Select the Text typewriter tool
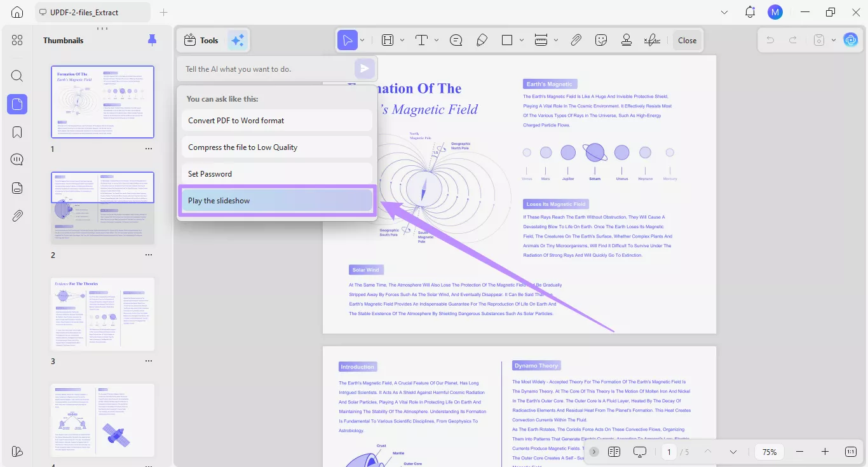Screen dimensions: 868x467 421,40
